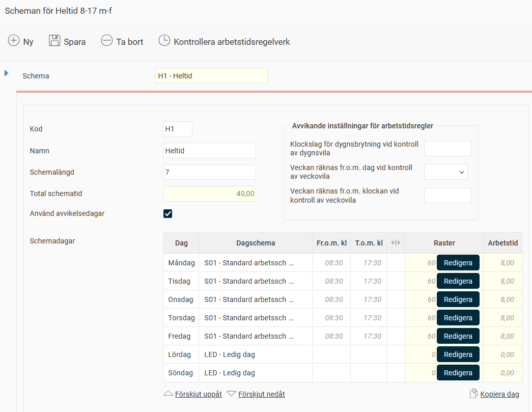Open the Veckan räknas fr.o.m. dag dropdown

pos(445,172)
